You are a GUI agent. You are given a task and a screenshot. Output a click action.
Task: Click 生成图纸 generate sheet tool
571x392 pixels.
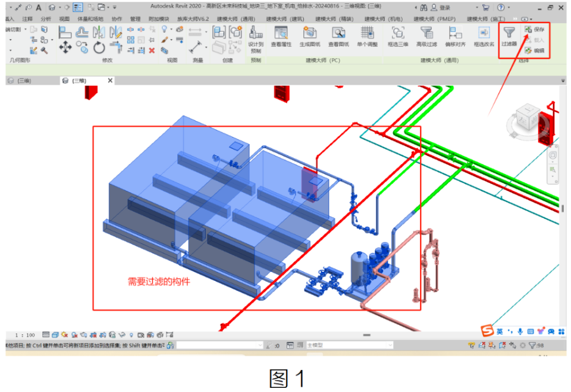coord(310,37)
